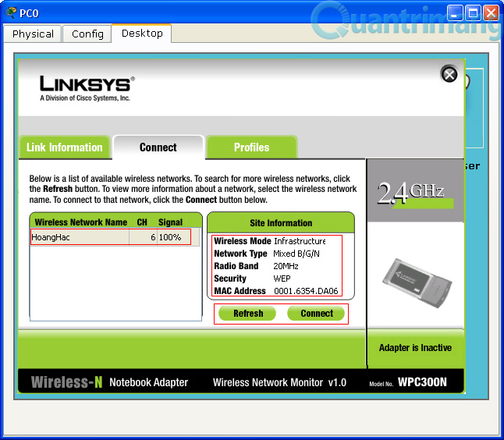Select the HoangHac wireless network row
504x440 pixels.
(109, 237)
